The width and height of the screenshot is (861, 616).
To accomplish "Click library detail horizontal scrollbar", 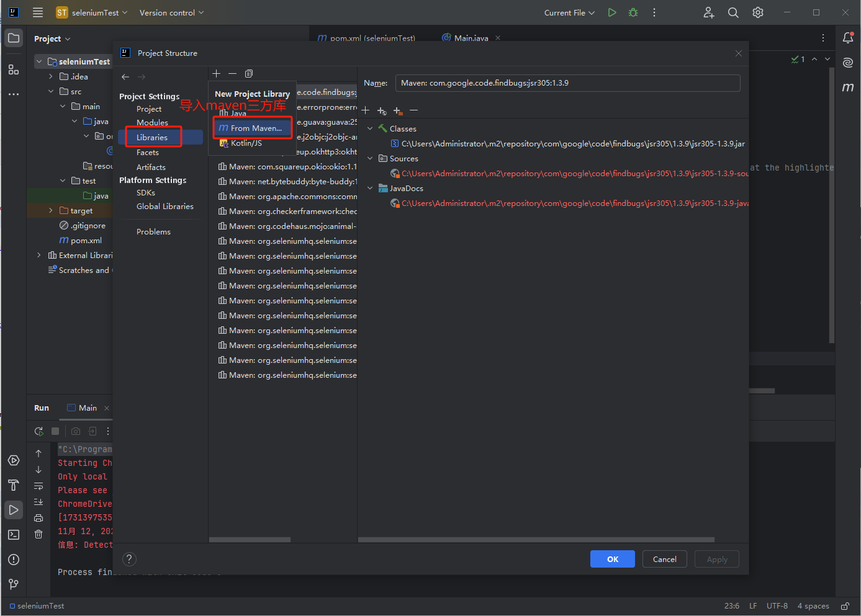I will click(x=536, y=540).
